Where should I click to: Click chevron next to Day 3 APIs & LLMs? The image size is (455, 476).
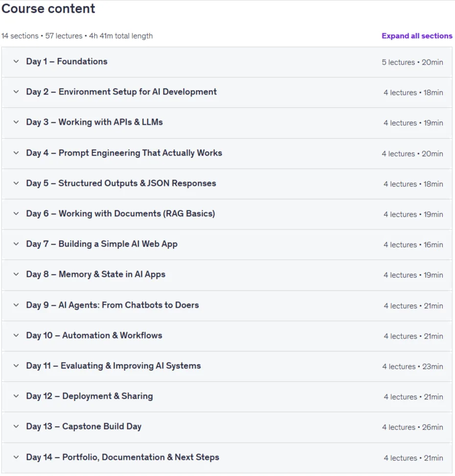(x=16, y=122)
